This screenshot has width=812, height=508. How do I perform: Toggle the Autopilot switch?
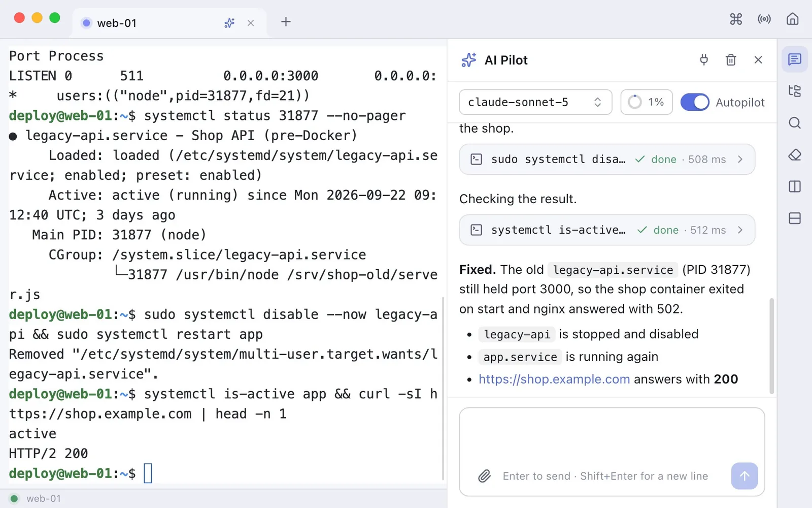point(695,102)
